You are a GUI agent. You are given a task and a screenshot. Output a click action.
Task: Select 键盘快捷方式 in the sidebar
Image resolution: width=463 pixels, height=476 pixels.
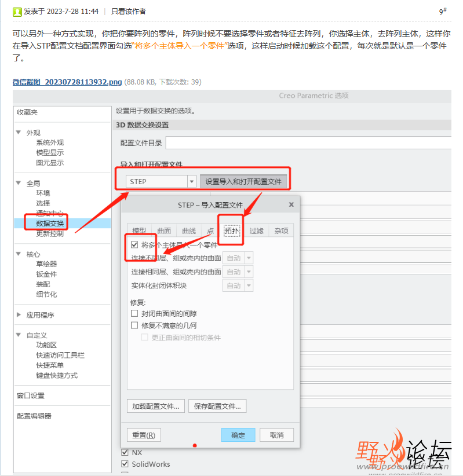(x=57, y=375)
